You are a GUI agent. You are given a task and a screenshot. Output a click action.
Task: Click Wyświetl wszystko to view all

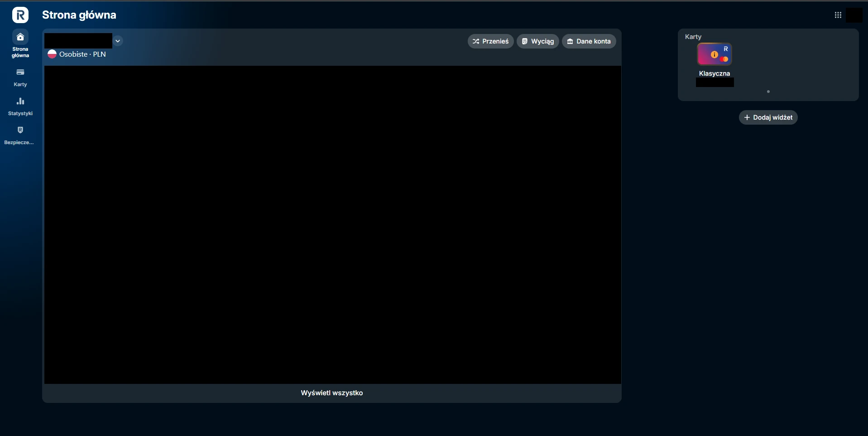click(332, 393)
